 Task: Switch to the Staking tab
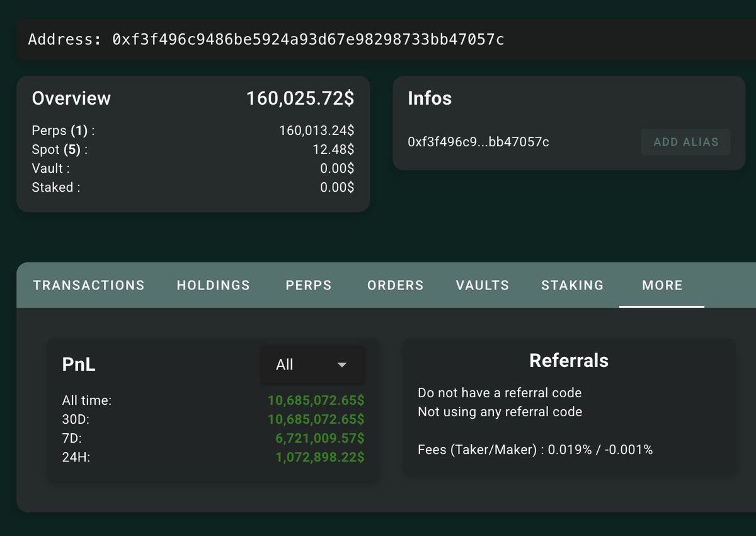point(572,285)
